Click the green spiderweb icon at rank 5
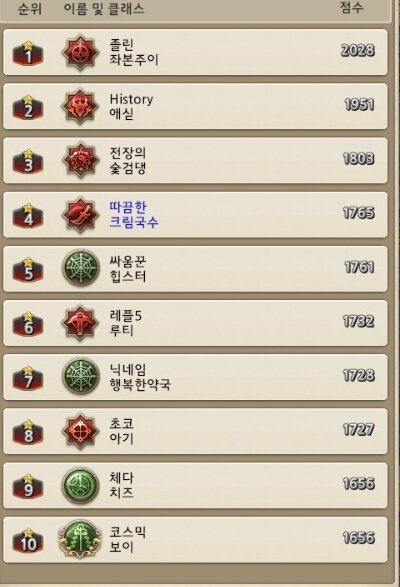 (x=80, y=268)
